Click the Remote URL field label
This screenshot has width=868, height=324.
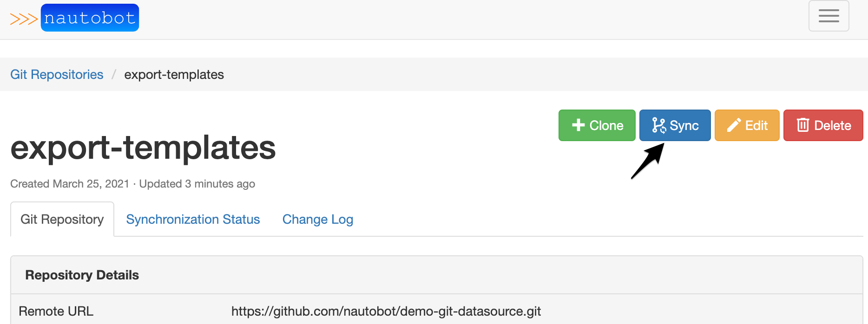[x=56, y=311]
